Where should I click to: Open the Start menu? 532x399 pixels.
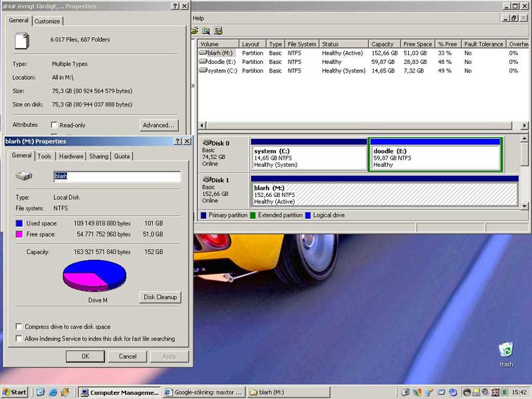(14, 392)
